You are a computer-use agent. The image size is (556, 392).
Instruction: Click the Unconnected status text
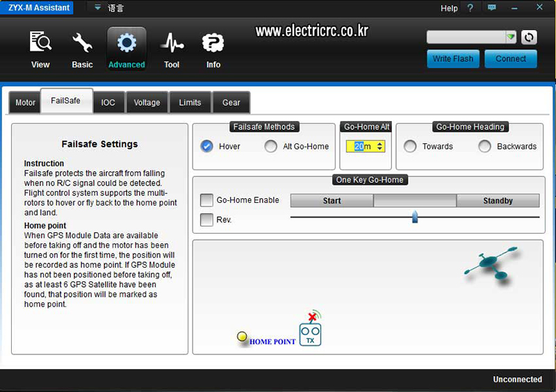[517, 379]
